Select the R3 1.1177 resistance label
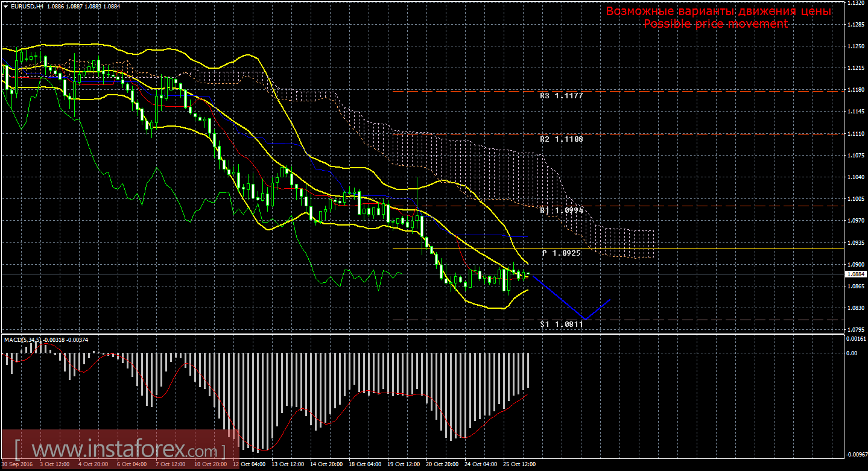Screen dimensions: 868x471 pos(562,95)
